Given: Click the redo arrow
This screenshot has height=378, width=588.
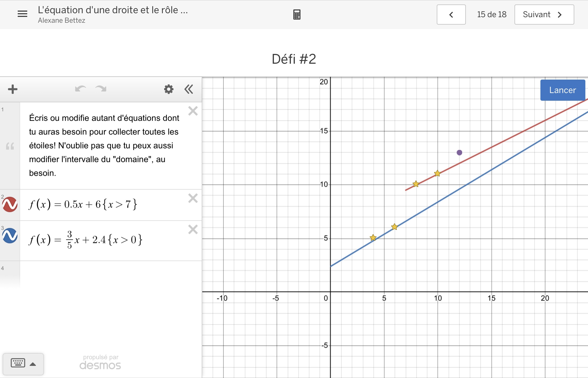Looking at the screenshot, I should pos(101,89).
